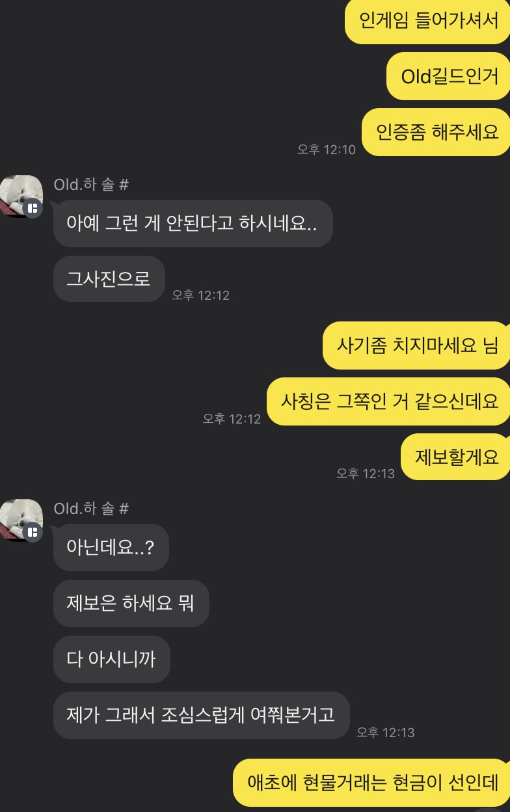Open the first Old.하 솔 profile picture

pos(21,196)
